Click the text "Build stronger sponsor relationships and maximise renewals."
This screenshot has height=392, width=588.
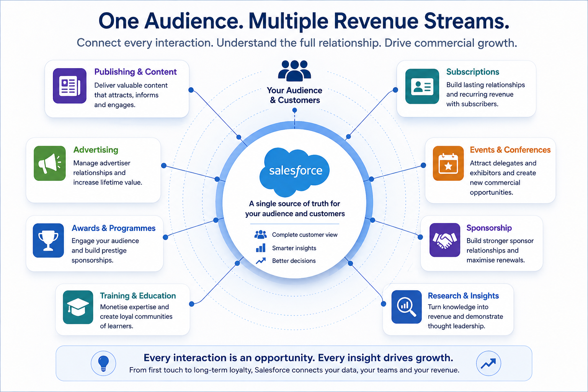pos(500,250)
